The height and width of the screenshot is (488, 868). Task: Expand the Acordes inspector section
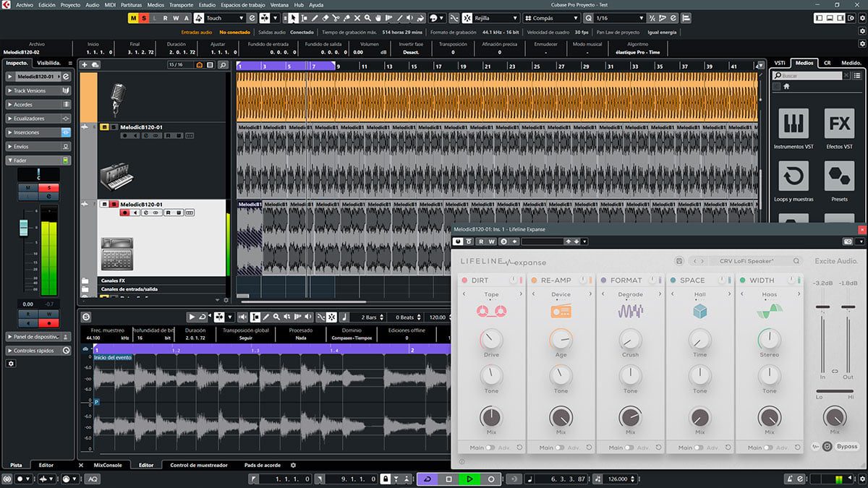tap(38, 104)
